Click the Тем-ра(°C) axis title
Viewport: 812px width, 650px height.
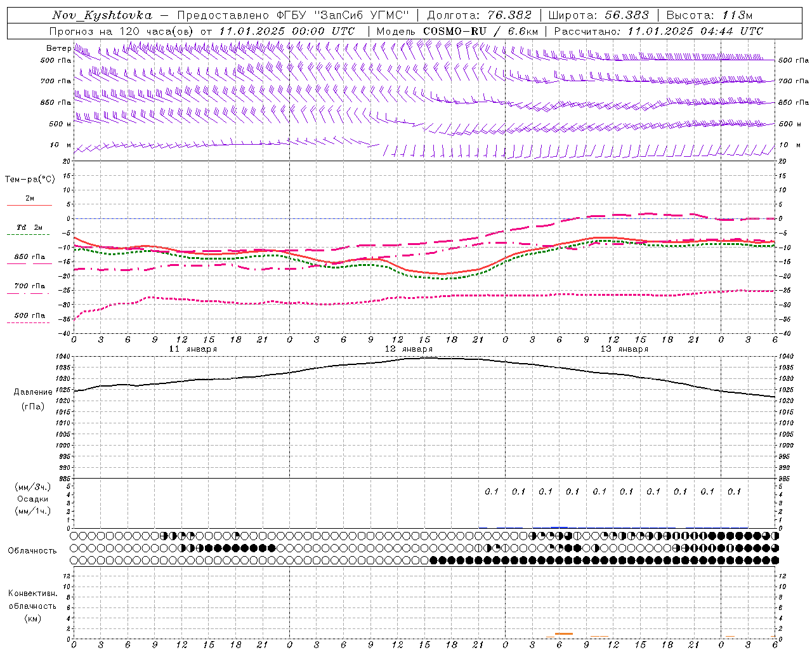(x=30, y=180)
